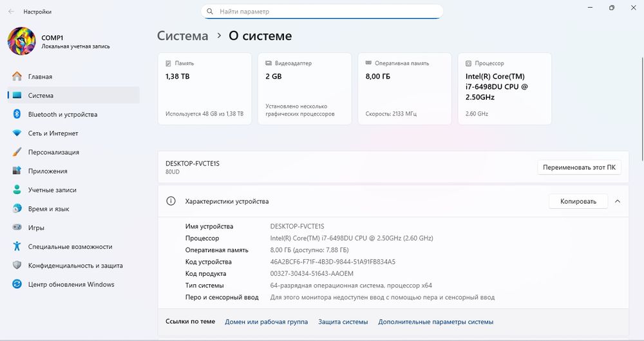644x341 pixels.
Task: Click the Локальная учетная запись text
Action: [x=75, y=46]
